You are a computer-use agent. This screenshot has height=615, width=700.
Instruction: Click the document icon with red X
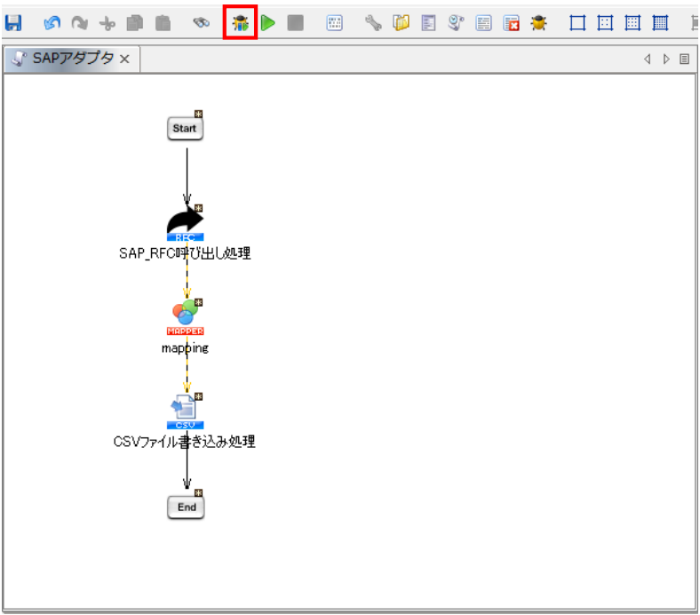(511, 23)
